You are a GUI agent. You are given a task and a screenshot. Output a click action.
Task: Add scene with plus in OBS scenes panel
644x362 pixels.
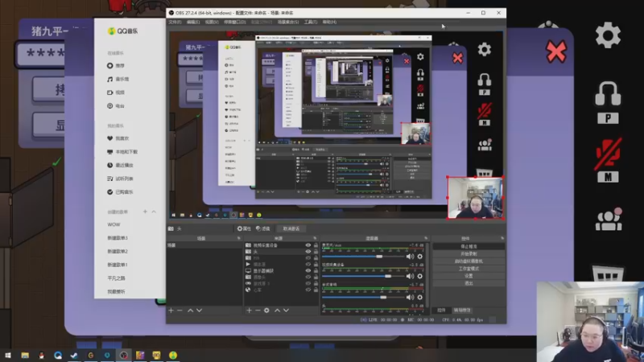click(x=171, y=311)
